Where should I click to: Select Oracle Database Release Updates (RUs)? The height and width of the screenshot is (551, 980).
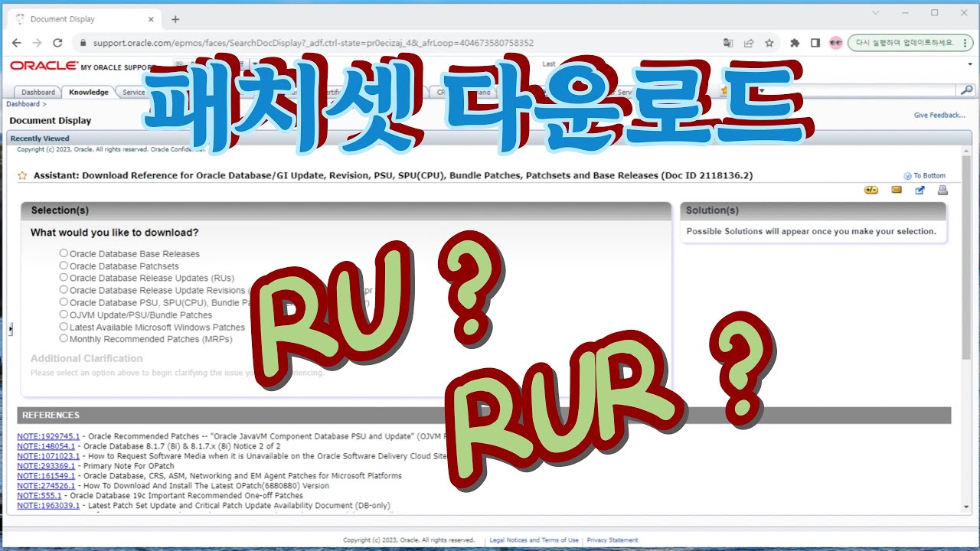click(x=64, y=278)
